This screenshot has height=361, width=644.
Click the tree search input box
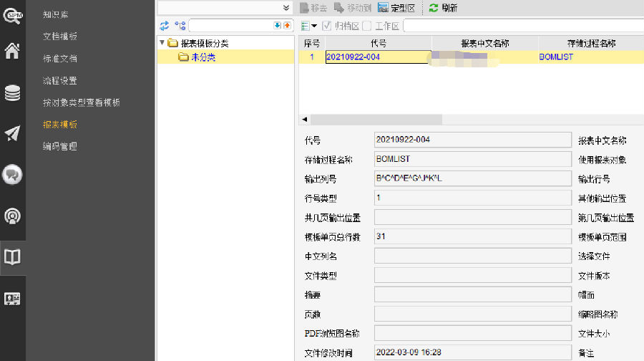231,26
